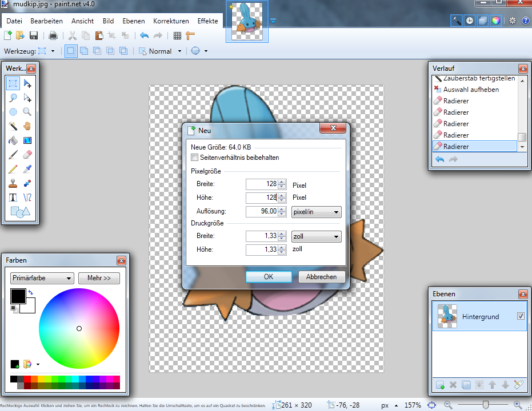The height and width of the screenshot is (411, 532).
Task: Pick the Color Picker eyedropper tool
Action: tap(27, 169)
